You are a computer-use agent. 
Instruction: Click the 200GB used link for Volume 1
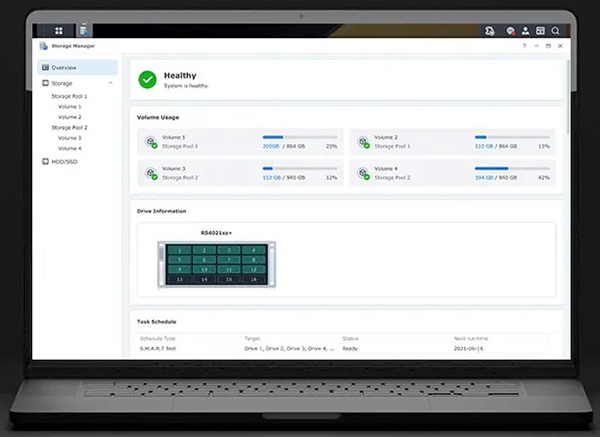(x=271, y=146)
